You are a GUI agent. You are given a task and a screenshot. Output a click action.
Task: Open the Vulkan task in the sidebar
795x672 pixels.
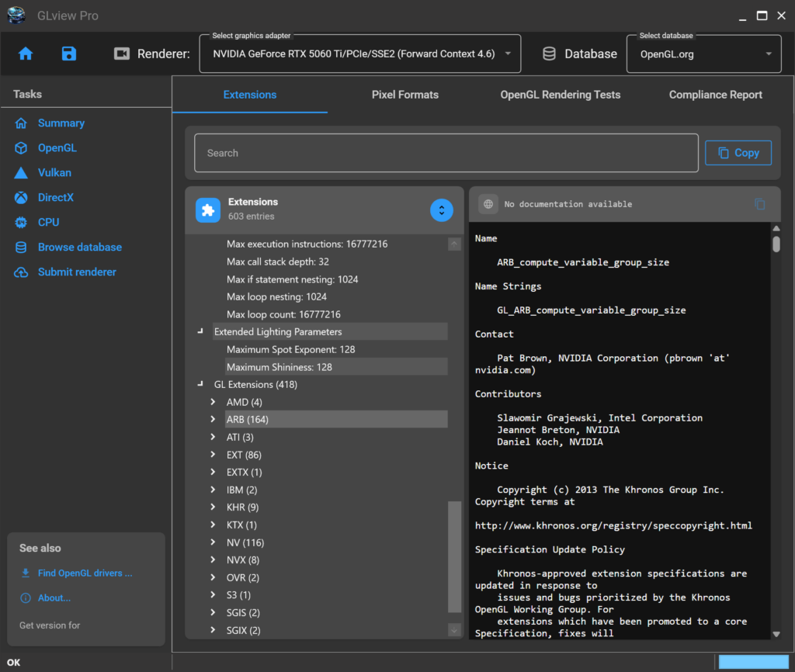pyautogui.click(x=54, y=172)
